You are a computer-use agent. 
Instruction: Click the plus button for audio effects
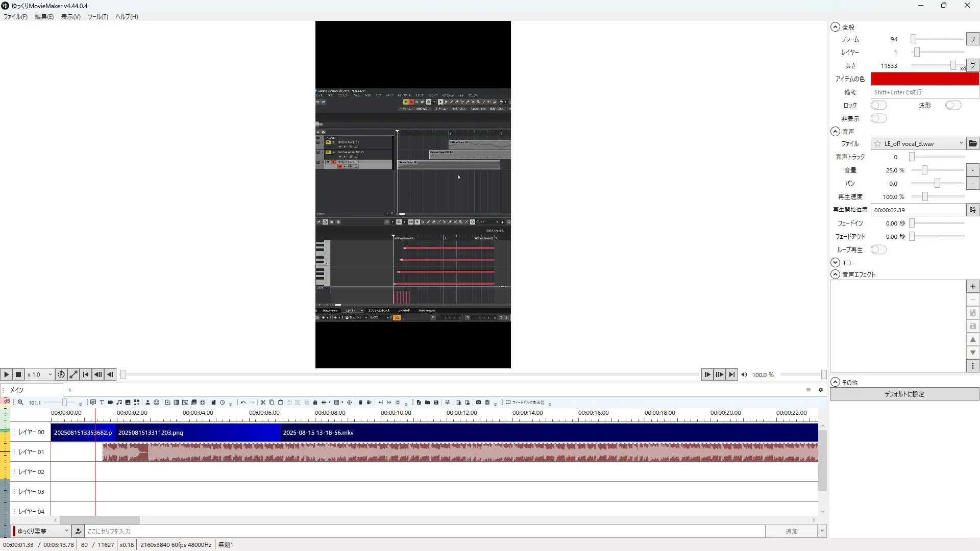pos(973,287)
